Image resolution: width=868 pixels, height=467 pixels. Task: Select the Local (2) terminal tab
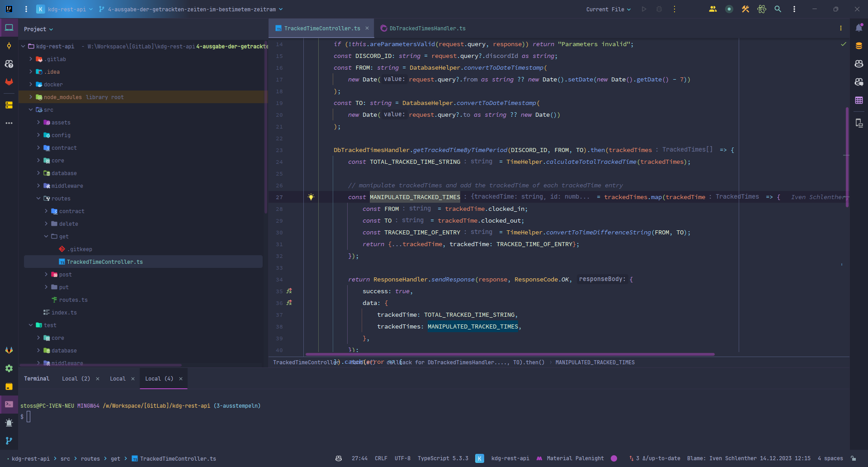[x=75, y=379]
